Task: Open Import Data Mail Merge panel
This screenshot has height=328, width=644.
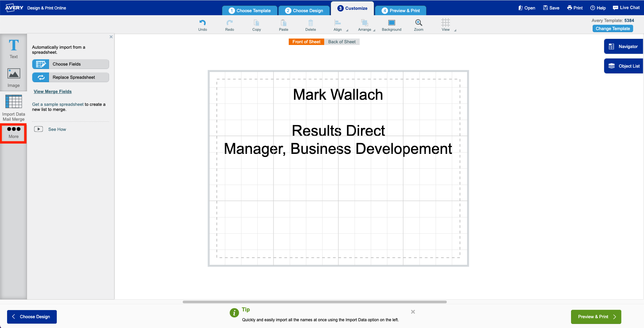Action: [x=14, y=108]
